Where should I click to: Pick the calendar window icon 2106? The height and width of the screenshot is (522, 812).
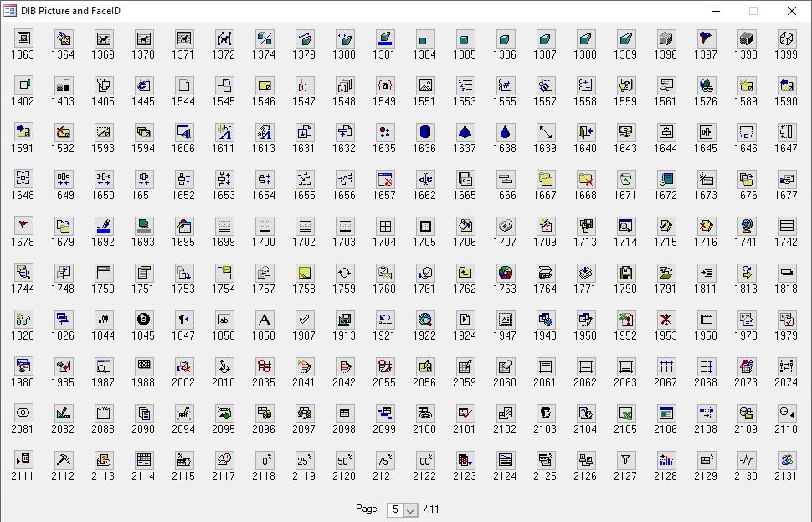coord(666,413)
